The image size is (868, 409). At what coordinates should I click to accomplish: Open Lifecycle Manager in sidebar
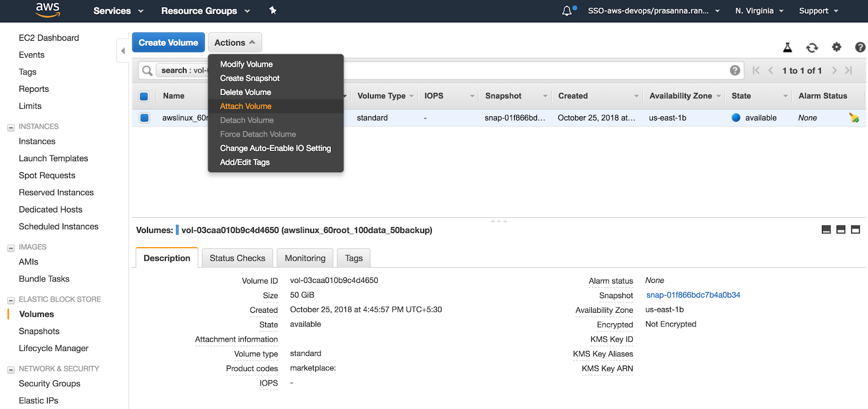pyautogui.click(x=54, y=348)
